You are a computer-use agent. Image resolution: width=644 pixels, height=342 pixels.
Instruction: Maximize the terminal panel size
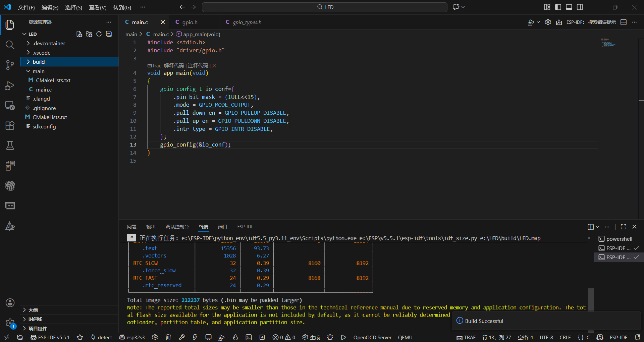click(x=624, y=227)
